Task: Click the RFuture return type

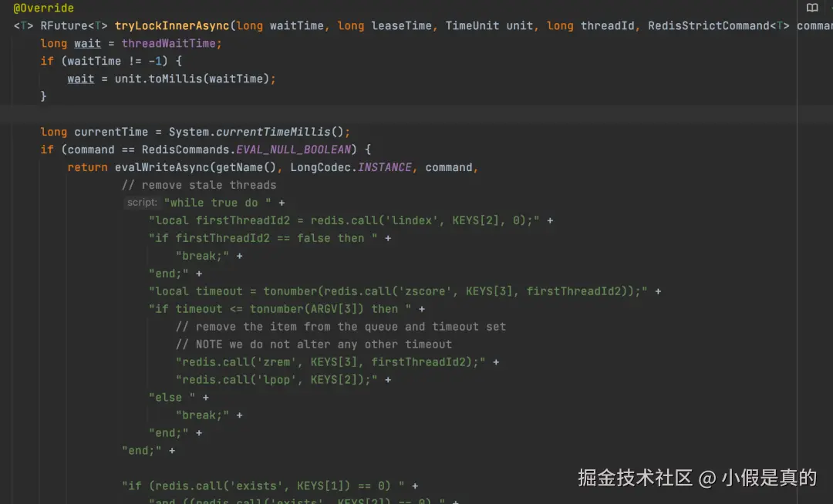Action: tap(64, 25)
